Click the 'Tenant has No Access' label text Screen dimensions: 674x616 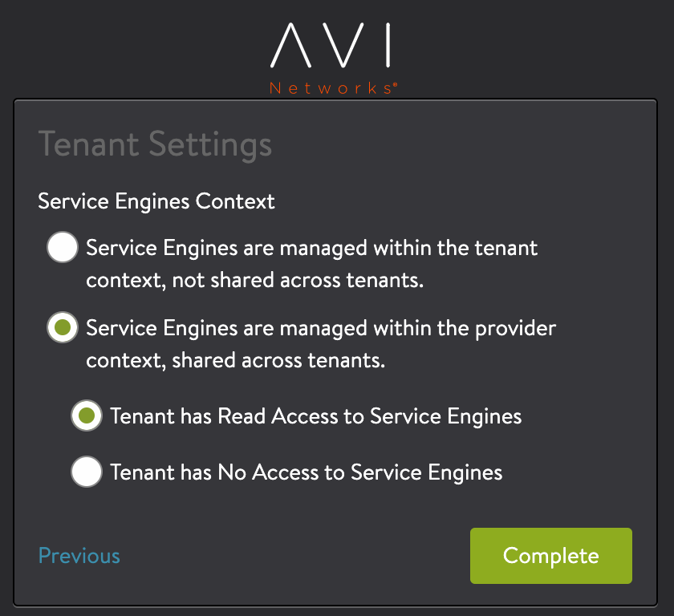click(x=307, y=472)
